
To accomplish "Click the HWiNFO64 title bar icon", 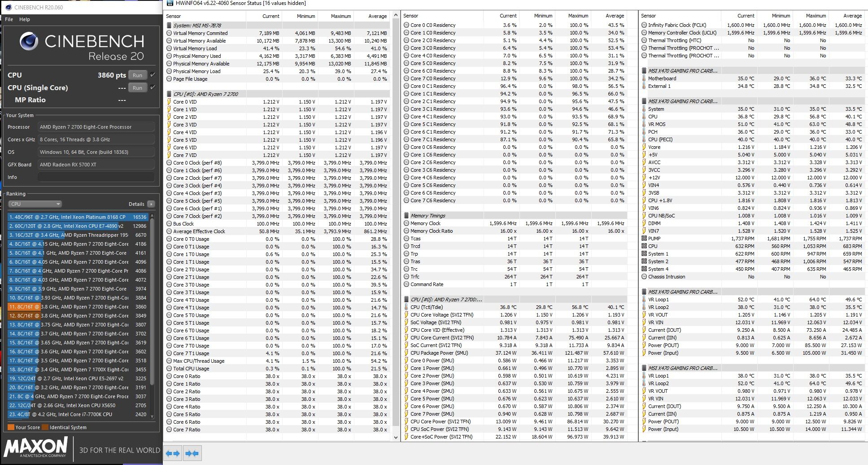I will 170,3.
